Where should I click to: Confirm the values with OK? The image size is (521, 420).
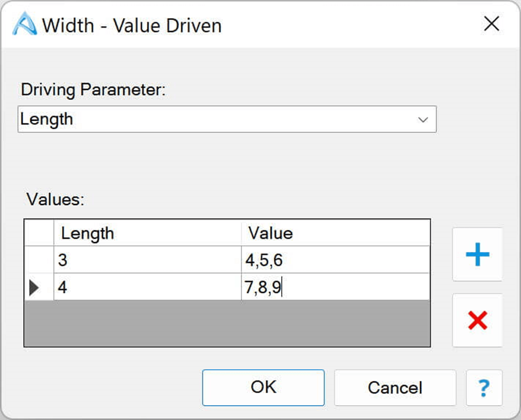click(x=263, y=387)
